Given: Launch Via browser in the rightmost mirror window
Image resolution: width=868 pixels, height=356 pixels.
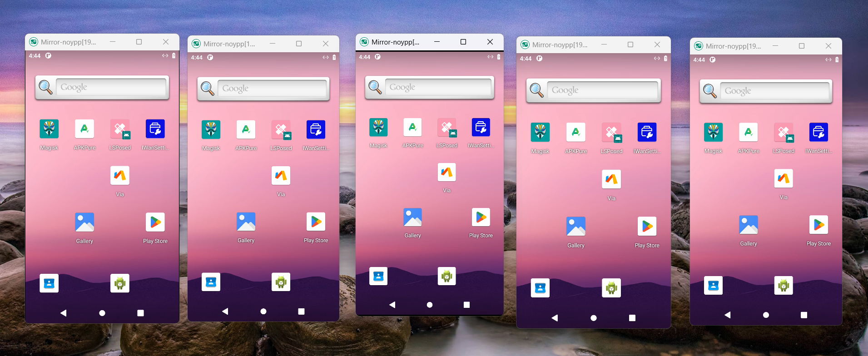Looking at the screenshot, I should [x=784, y=178].
